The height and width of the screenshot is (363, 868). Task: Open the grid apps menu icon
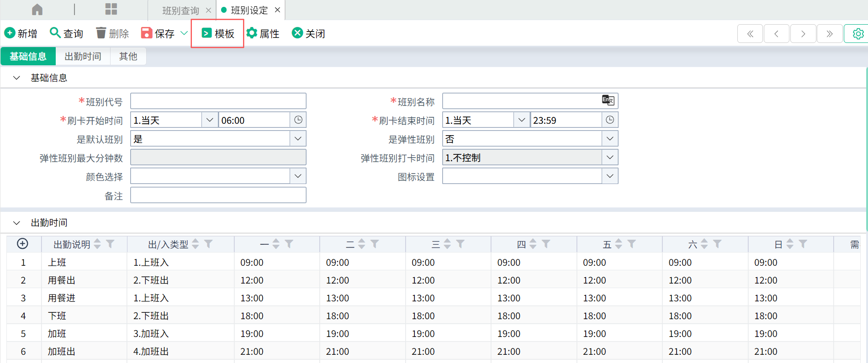[x=111, y=10]
